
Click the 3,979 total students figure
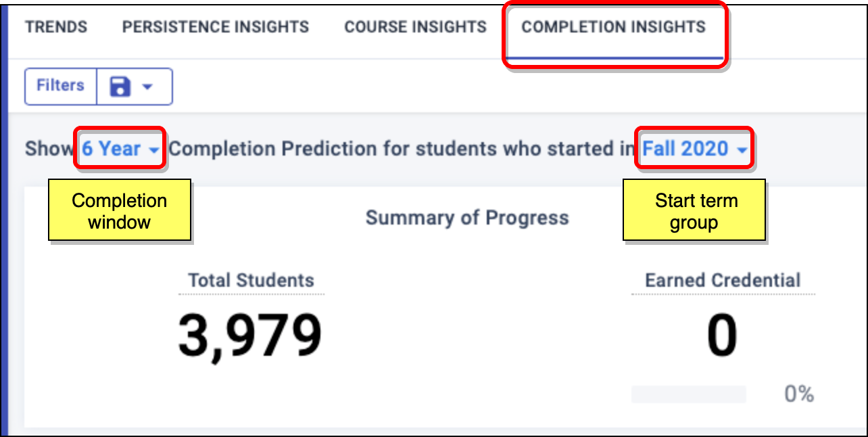pos(250,336)
